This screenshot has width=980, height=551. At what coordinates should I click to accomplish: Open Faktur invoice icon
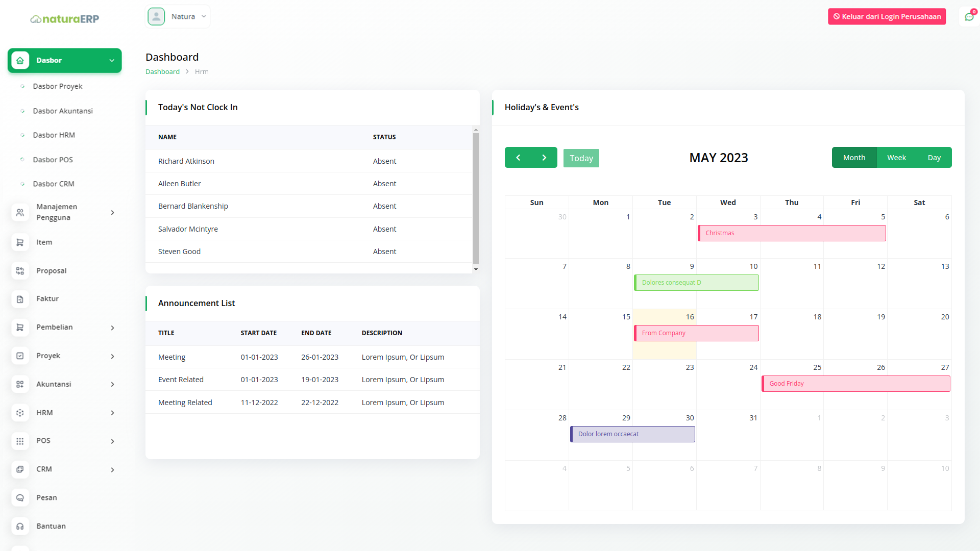[x=20, y=299]
